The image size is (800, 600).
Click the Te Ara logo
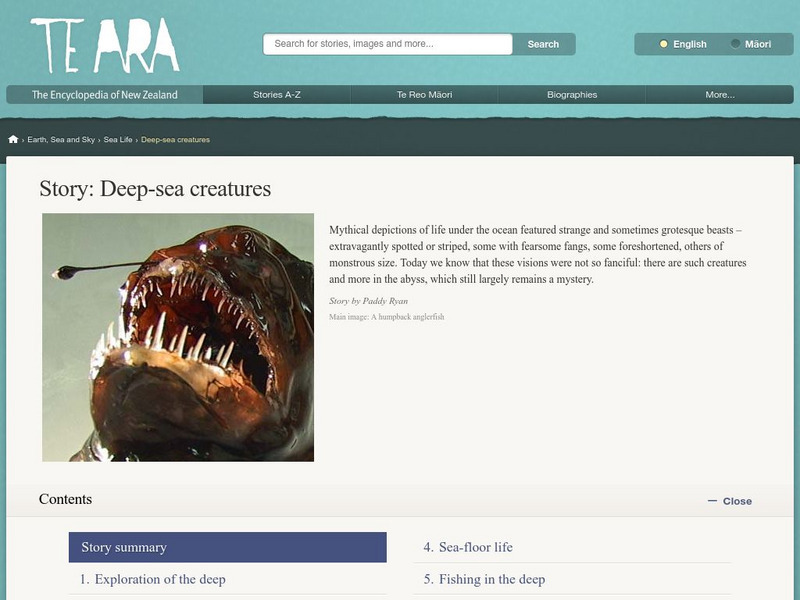105,46
